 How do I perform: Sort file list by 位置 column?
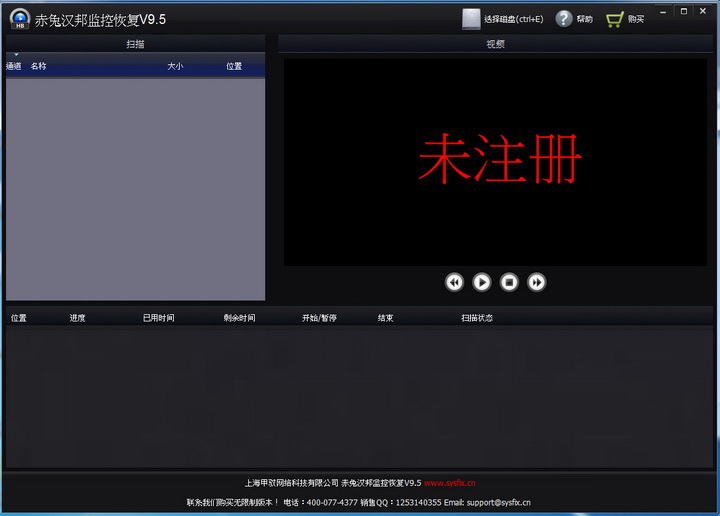(x=234, y=66)
